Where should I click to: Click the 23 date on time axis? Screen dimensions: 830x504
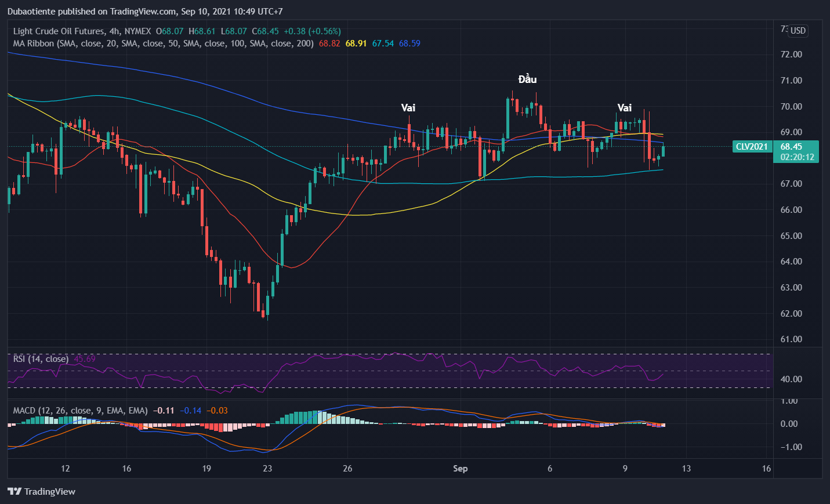point(267,469)
